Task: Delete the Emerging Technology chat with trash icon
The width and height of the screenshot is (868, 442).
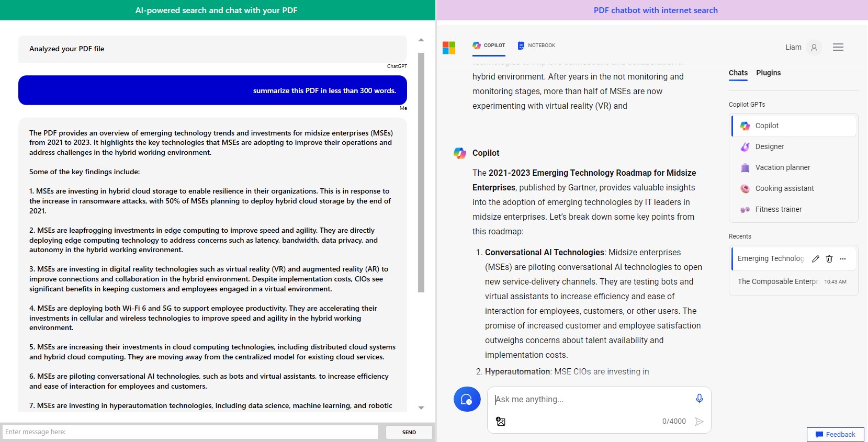Action: (x=829, y=258)
